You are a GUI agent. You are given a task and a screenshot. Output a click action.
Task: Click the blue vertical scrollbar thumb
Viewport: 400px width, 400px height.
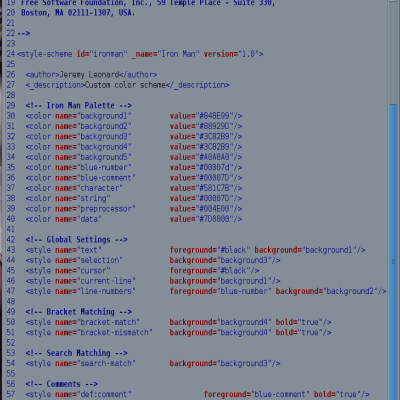point(393,252)
